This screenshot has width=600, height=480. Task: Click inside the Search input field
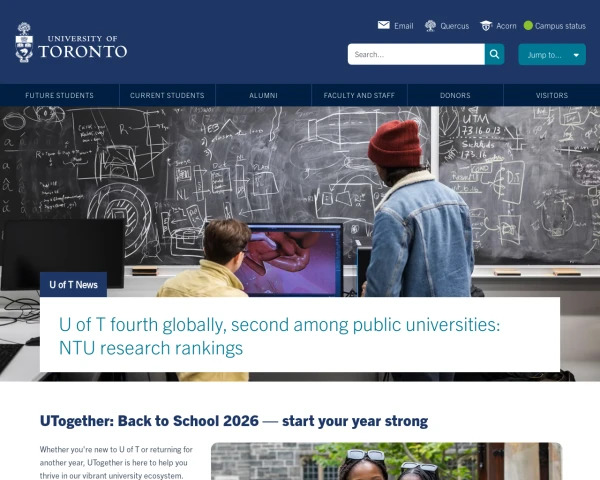tap(416, 54)
